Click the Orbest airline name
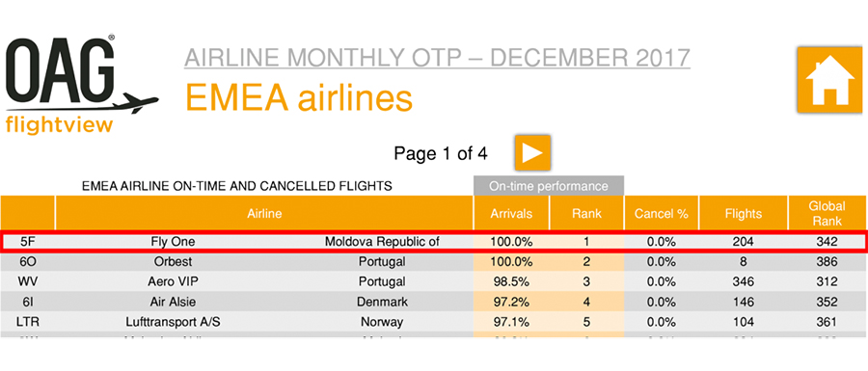Viewport: 868px width, 371px height. click(x=174, y=261)
